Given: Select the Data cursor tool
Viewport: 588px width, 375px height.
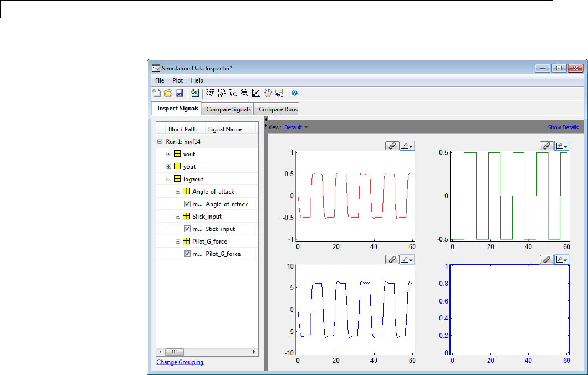Looking at the screenshot, I should pyautogui.click(x=279, y=93).
